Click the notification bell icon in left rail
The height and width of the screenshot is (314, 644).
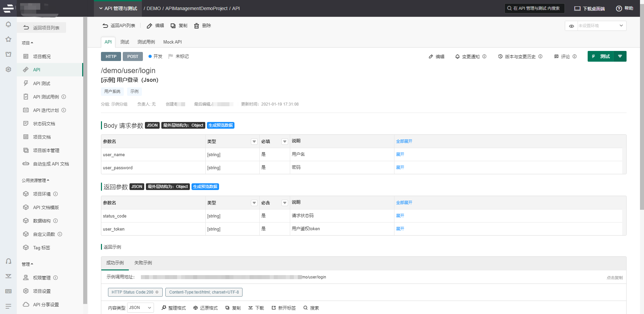tap(8, 24)
